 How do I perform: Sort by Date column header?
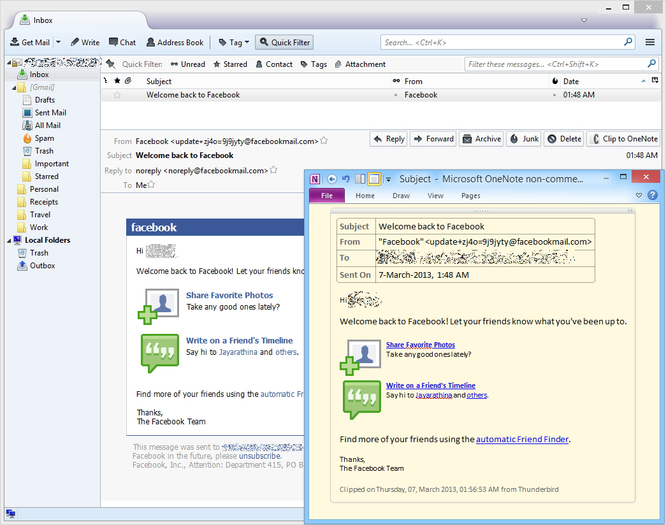click(x=603, y=81)
